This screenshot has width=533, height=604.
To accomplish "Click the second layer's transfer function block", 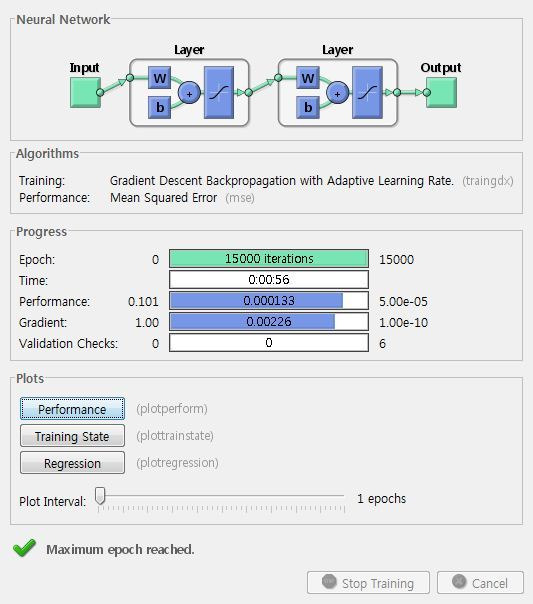I will [x=367, y=92].
